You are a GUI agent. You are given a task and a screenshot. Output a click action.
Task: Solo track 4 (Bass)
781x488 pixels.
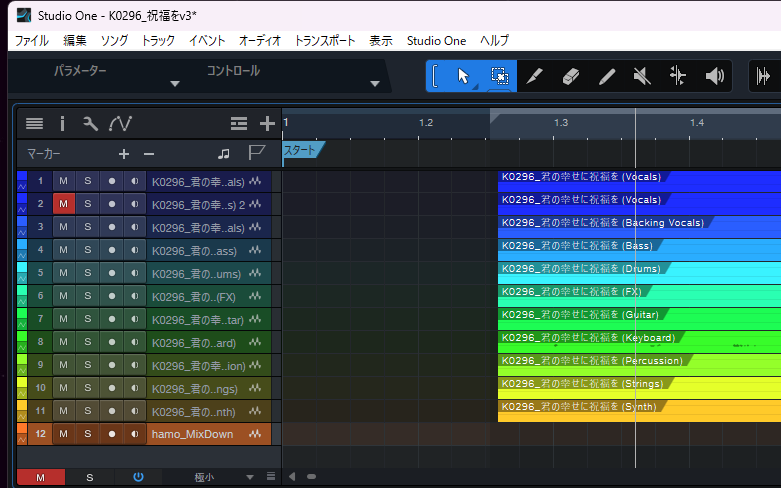coord(88,250)
